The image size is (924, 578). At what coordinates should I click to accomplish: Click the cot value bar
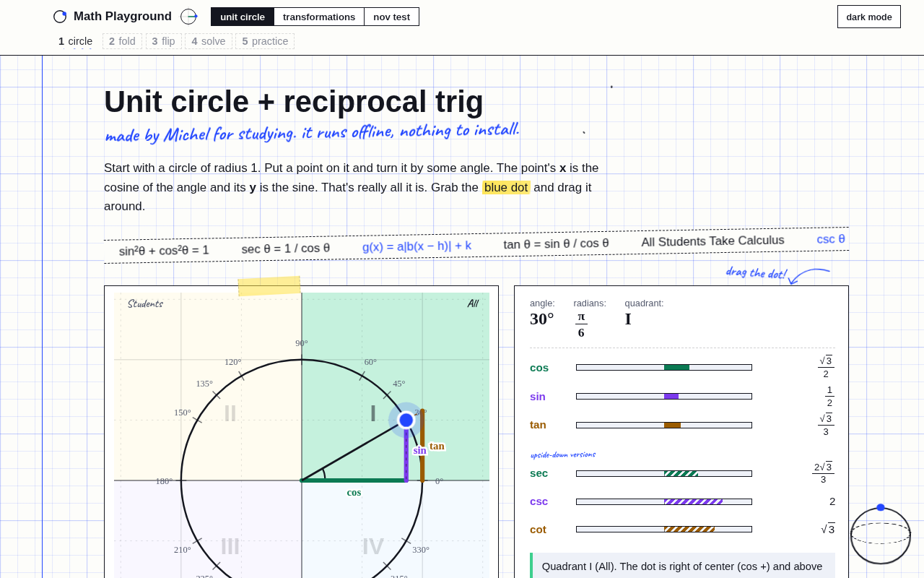point(664,529)
